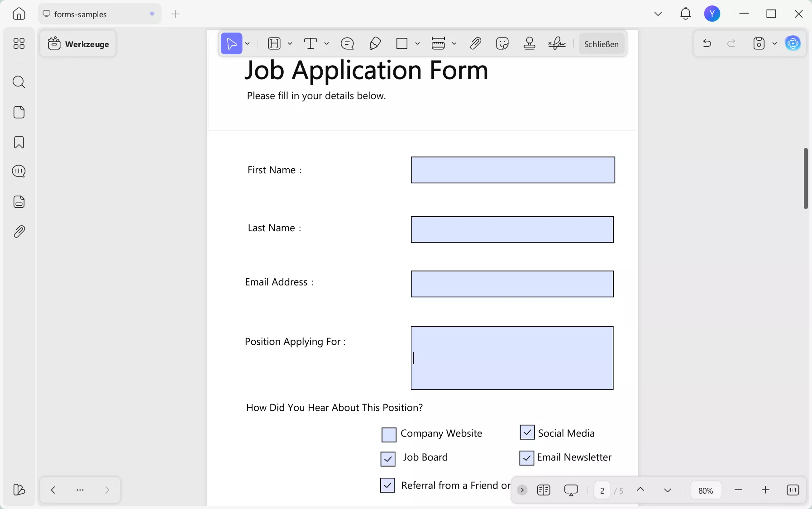The image size is (812, 509).
Task: Select the Pencil drawing tool
Action: point(375,43)
